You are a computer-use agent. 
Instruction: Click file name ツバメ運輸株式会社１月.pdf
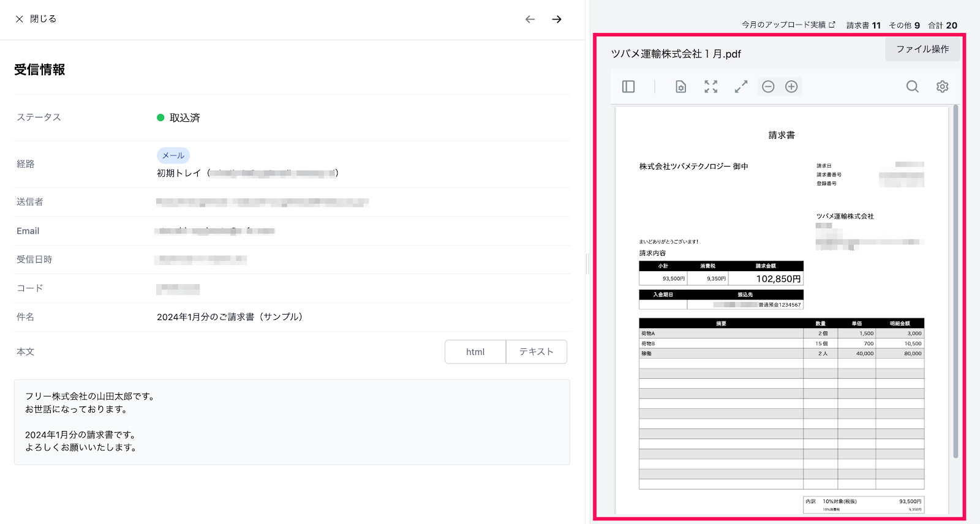(x=676, y=54)
